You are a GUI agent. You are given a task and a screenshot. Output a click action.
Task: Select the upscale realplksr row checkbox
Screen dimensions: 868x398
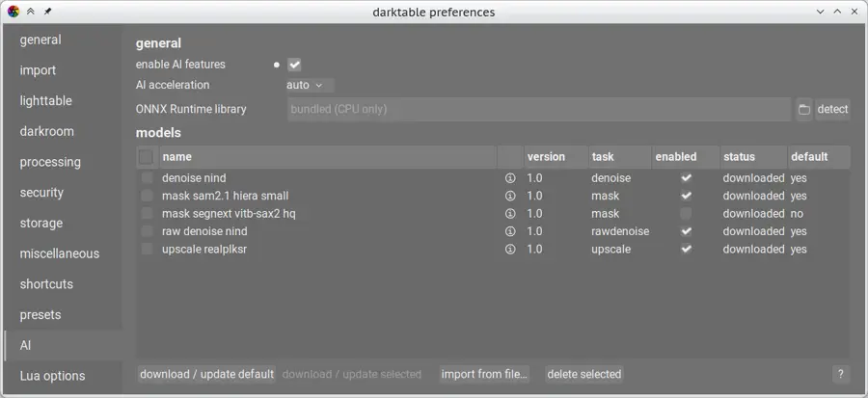pyautogui.click(x=147, y=250)
